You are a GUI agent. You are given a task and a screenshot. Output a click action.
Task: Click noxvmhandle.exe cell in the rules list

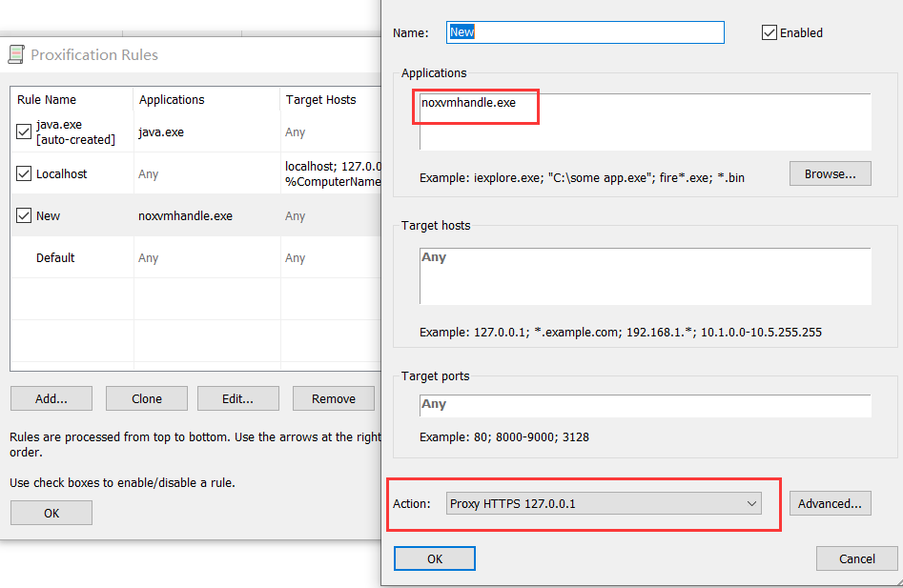(185, 215)
